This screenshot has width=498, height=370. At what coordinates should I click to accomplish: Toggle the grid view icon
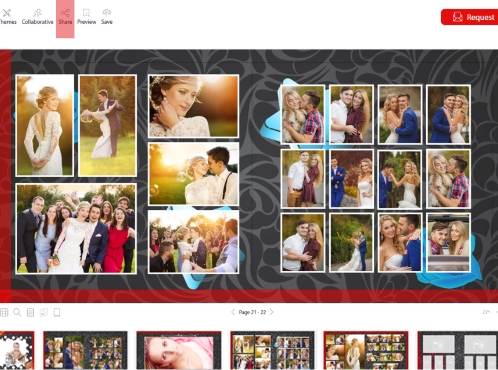(x=4, y=312)
